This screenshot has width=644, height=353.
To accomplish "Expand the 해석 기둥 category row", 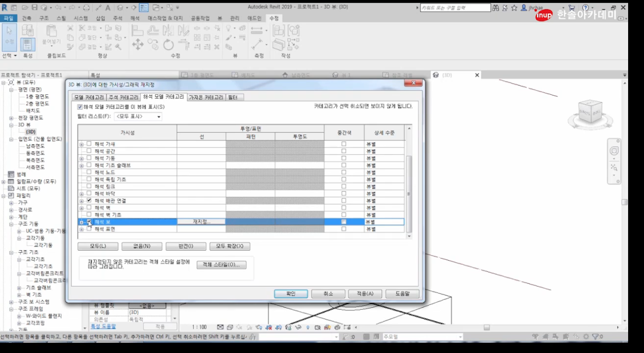I will click(x=82, y=158).
